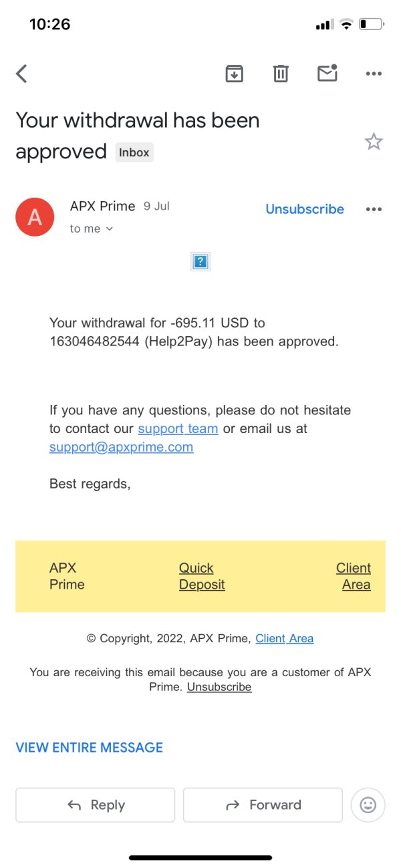Star the withdrawal approval email
Viewport: 401px width, 868px height.
373,141
